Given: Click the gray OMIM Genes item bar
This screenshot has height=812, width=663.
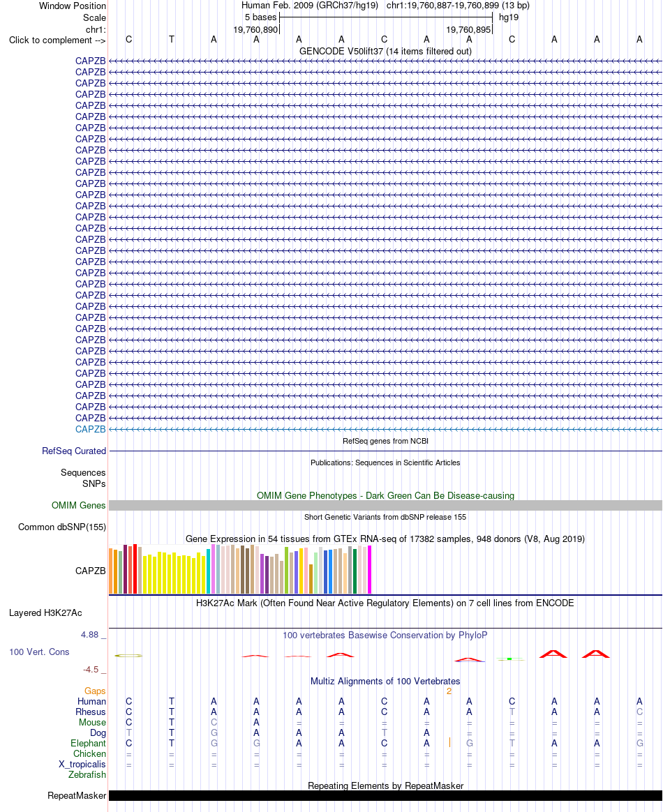Looking at the screenshot, I should tap(385, 506).
